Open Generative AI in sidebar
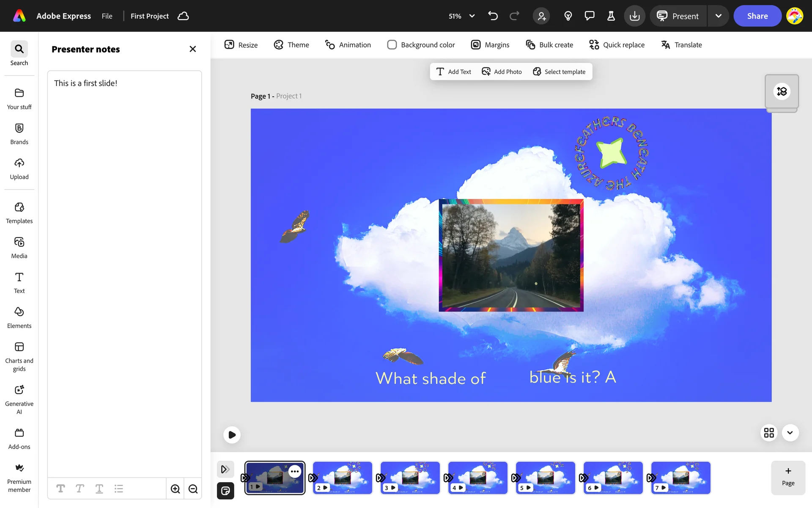Viewport: 812px width, 508px height. 19,399
